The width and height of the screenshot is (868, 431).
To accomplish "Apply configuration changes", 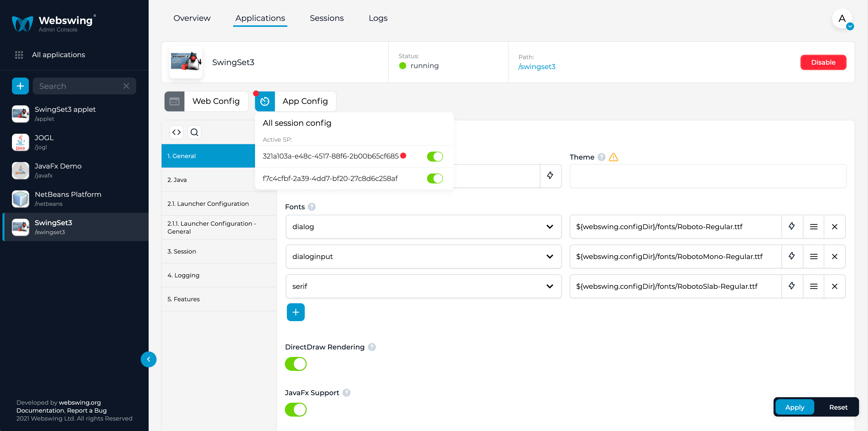I will pos(795,407).
